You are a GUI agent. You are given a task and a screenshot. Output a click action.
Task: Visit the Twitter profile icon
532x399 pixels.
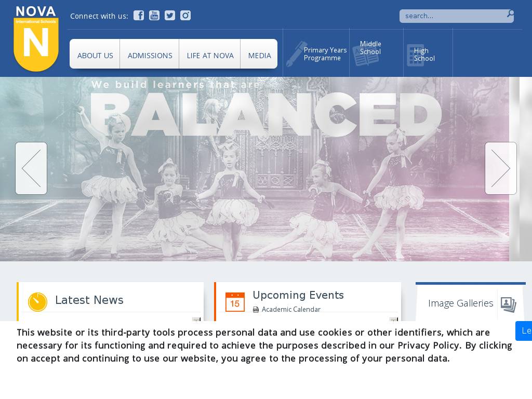tap(170, 16)
